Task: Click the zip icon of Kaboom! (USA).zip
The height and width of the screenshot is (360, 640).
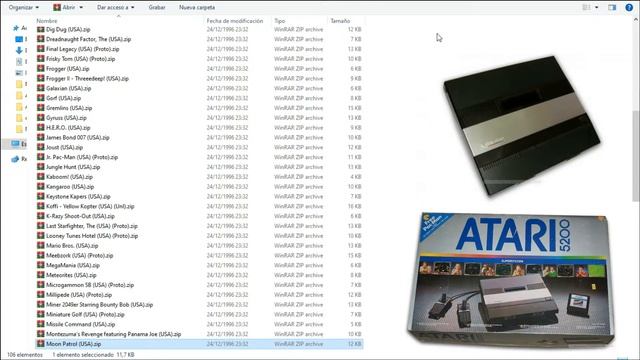Action: coord(40,177)
